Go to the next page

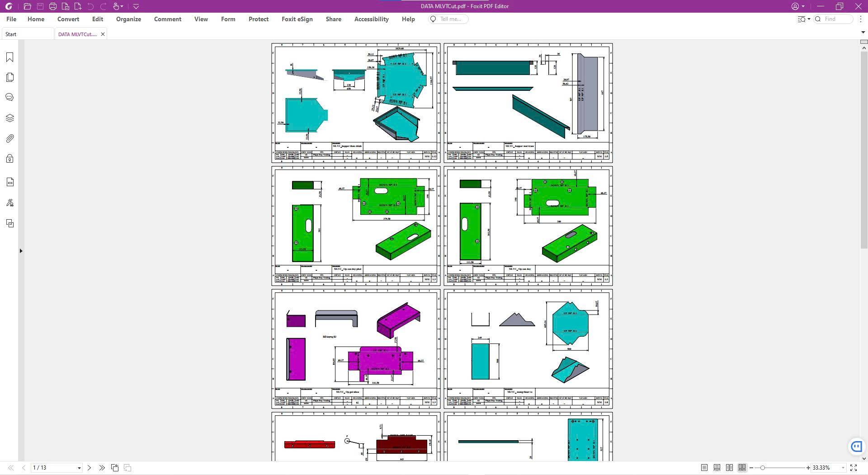point(89,468)
